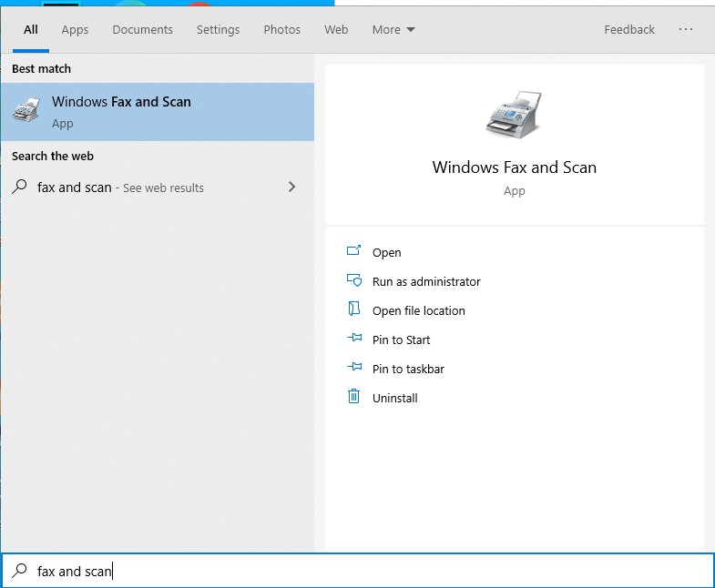Click the Open action icon

click(354, 252)
